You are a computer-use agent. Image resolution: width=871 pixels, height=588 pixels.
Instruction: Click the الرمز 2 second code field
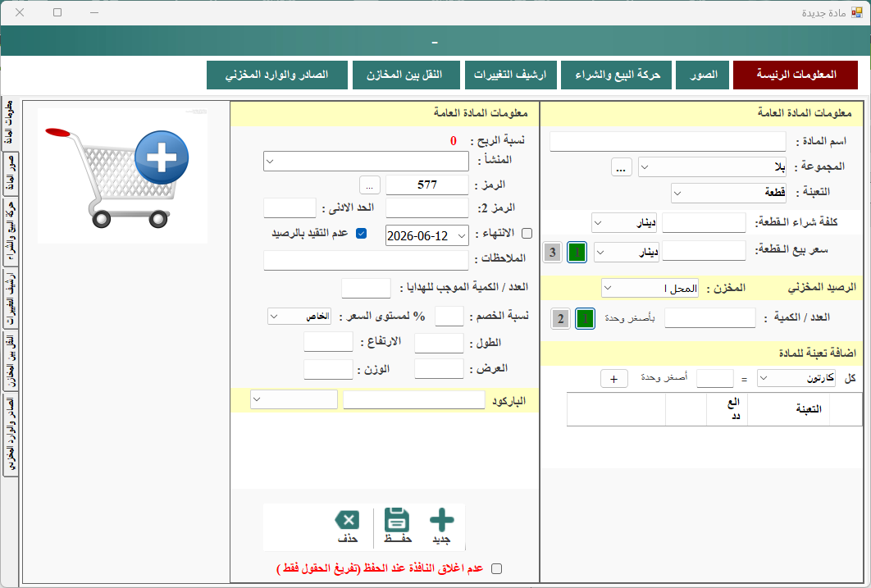tap(427, 207)
